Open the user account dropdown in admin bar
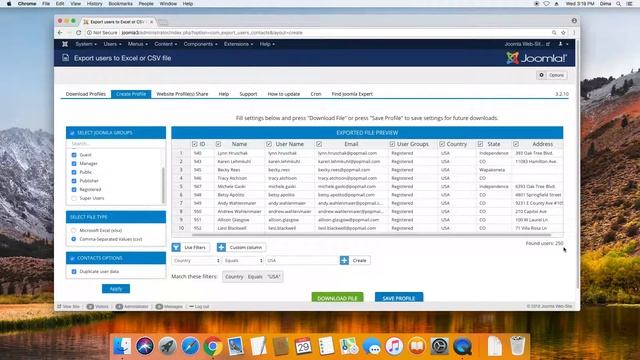Image resolution: width=640 pixels, height=360 pixels. (563, 44)
